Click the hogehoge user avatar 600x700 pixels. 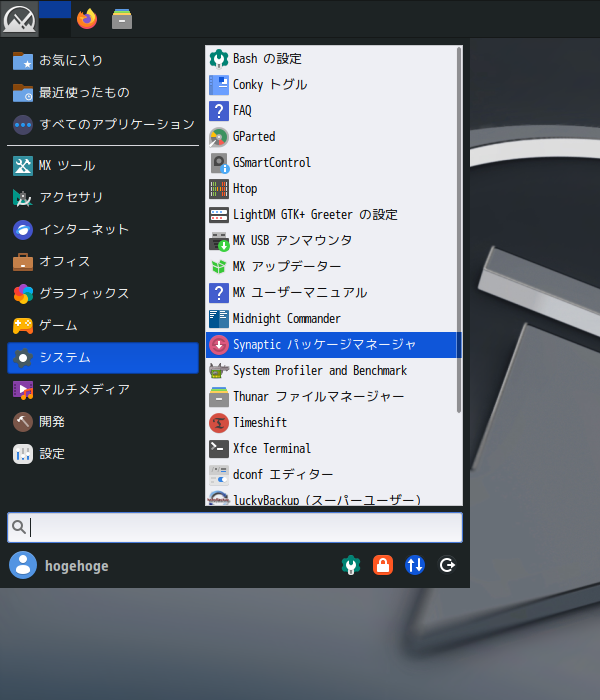[23, 565]
